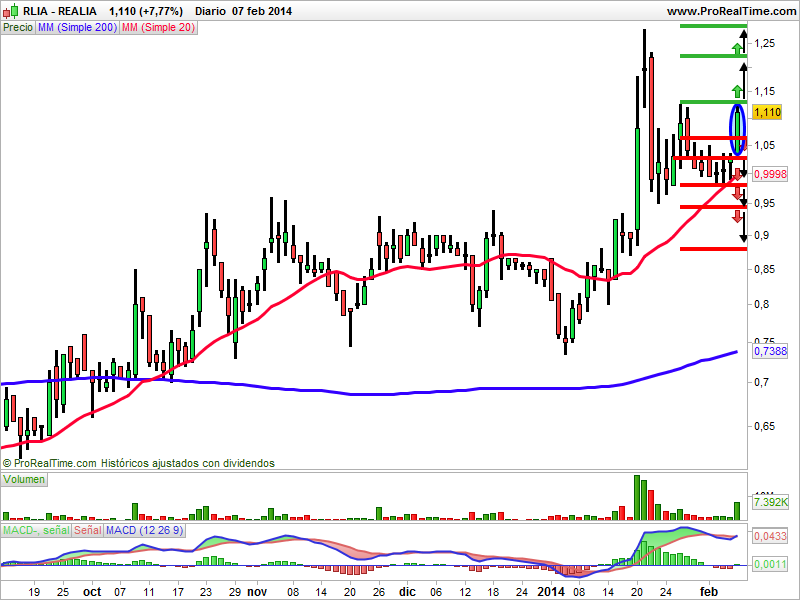The width and height of the screenshot is (800, 600).
Task: Click the blue 0,7388 moving average tag
Action: (770, 351)
